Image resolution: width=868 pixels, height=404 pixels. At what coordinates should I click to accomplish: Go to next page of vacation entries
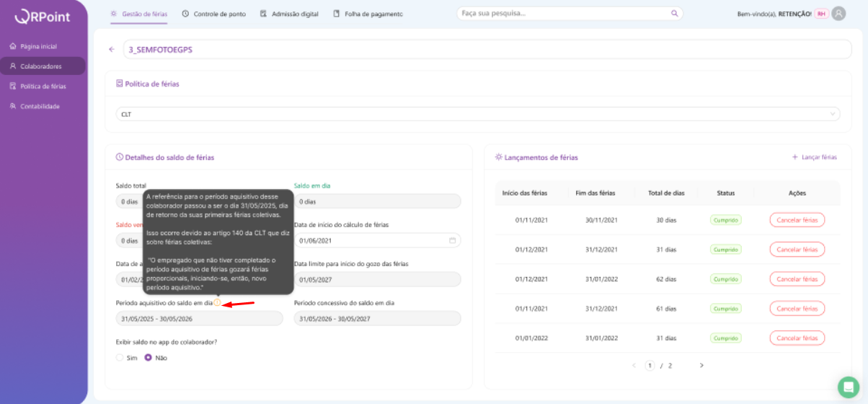[x=701, y=366]
